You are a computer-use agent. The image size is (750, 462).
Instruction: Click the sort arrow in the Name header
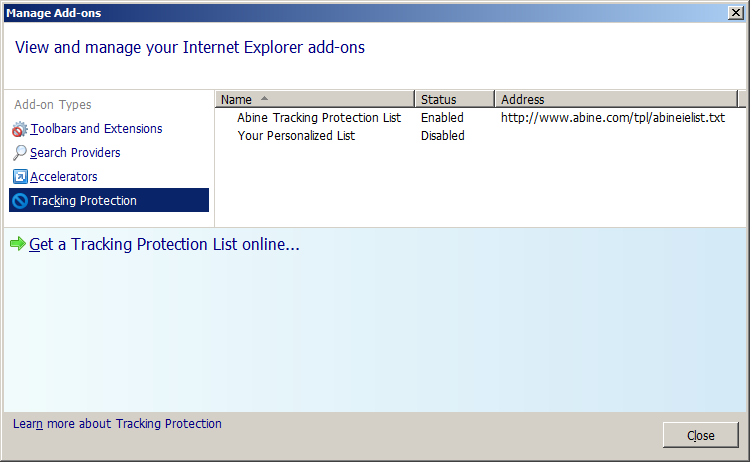264,99
